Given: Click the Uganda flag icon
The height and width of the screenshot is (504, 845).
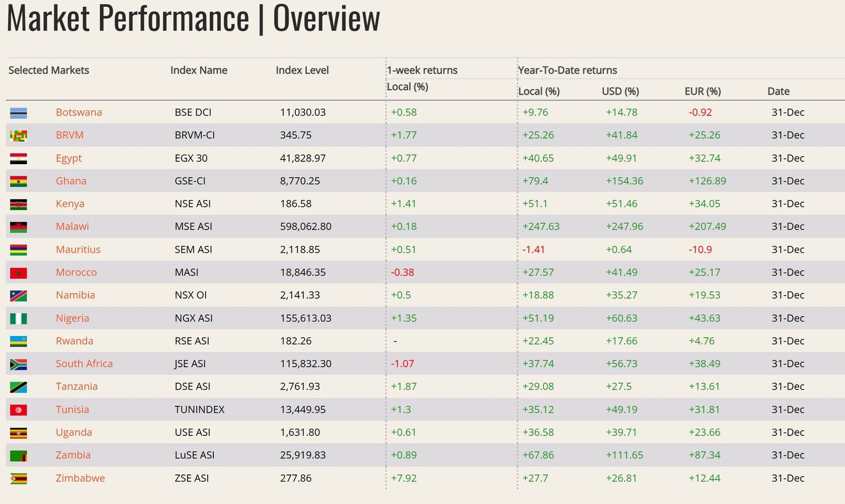Looking at the screenshot, I should 18,433.
